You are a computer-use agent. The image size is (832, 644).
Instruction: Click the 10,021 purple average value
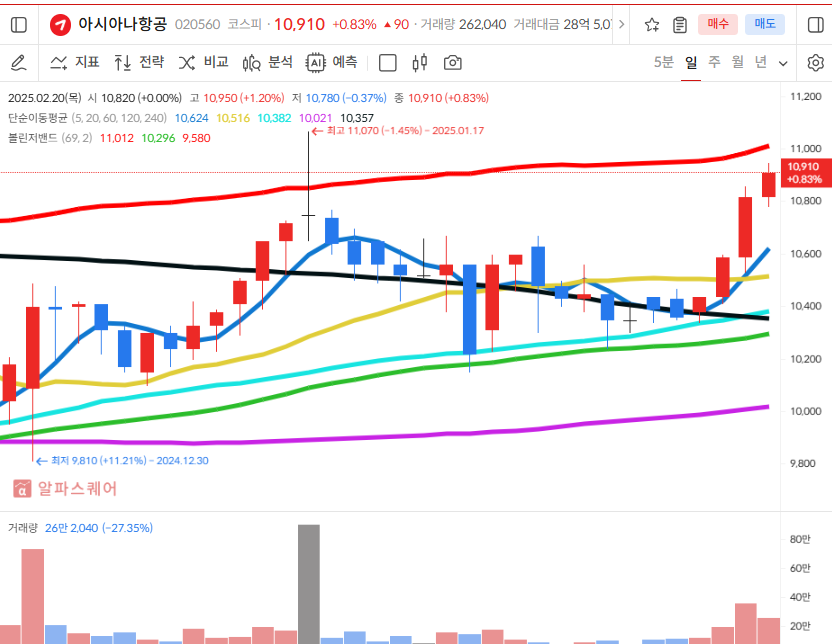click(x=315, y=118)
